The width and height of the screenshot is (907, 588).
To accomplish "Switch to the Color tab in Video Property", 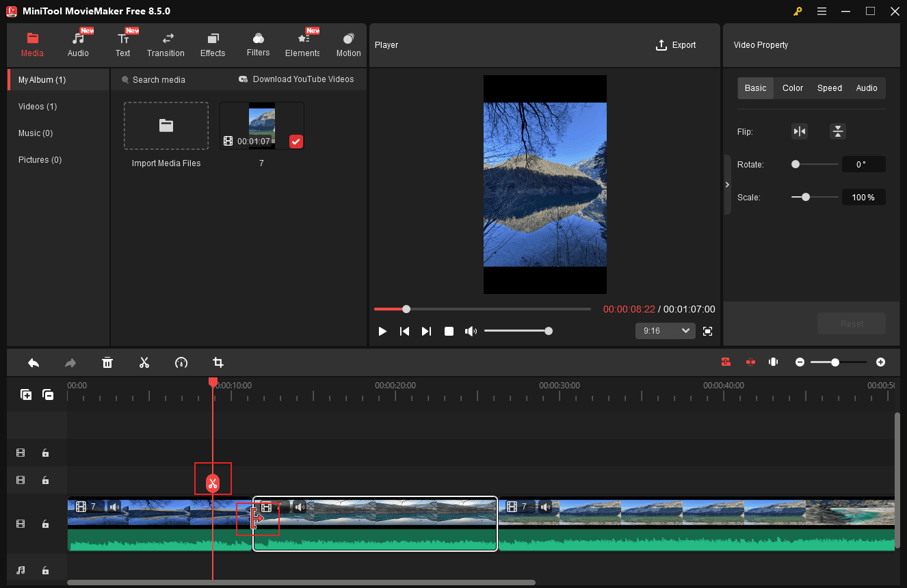I will 792,88.
